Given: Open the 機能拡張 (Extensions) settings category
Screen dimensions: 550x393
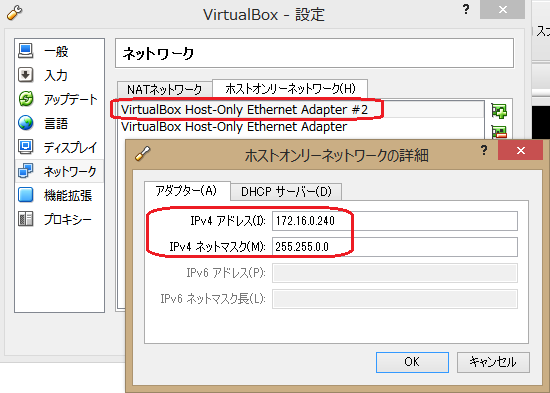Looking at the screenshot, I should coord(59,195).
